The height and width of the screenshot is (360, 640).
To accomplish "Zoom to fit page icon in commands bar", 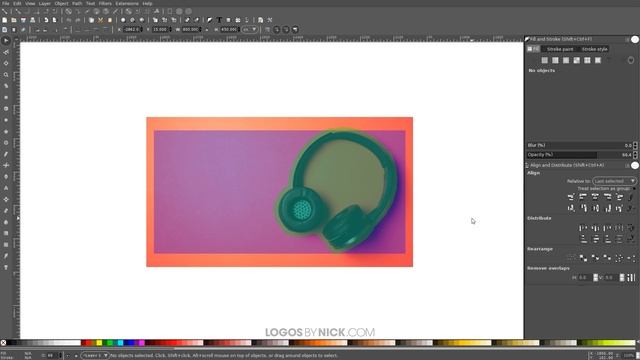I will pyautogui.click(x=142, y=20).
